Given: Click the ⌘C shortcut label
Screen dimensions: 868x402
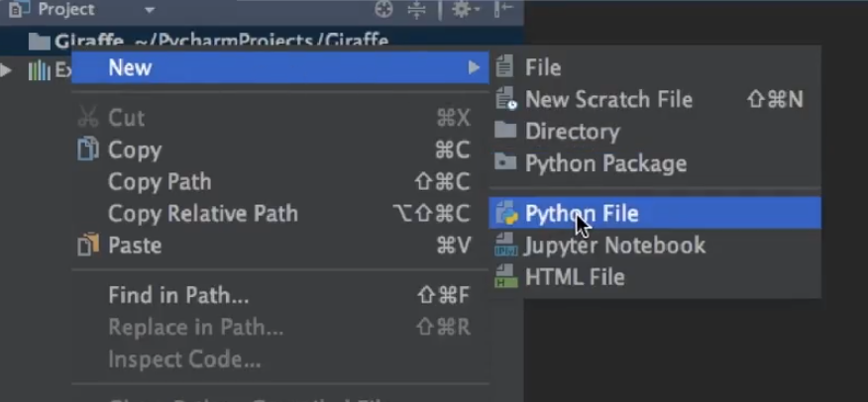Looking at the screenshot, I should click(x=452, y=150).
